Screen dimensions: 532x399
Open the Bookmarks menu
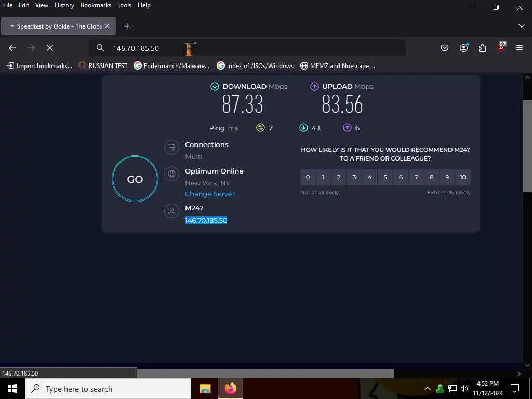(x=96, y=5)
